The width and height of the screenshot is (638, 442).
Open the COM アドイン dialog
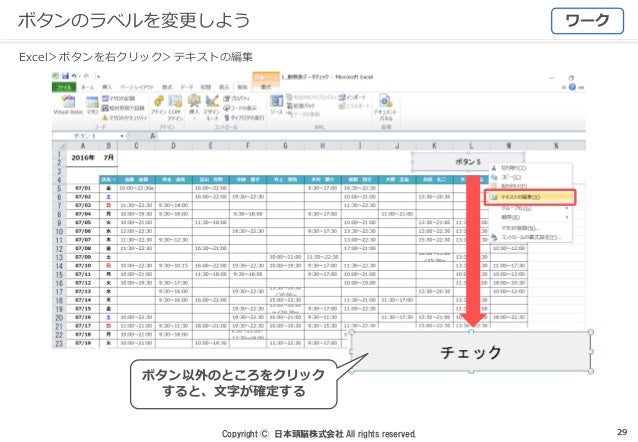point(175,107)
